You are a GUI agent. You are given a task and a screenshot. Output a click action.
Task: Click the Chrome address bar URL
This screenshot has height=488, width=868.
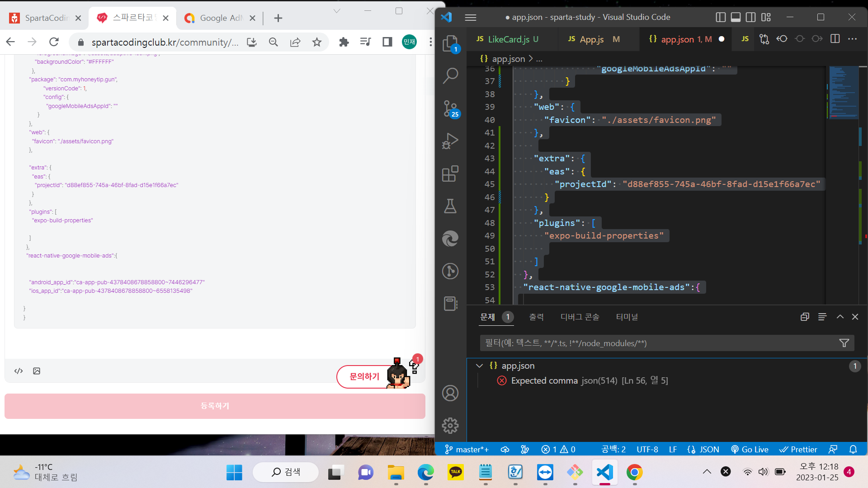pos(165,42)
